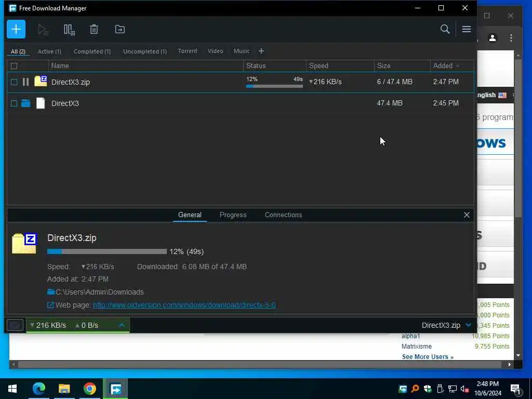Add a new filter tab with plus icon
Screen dimensions: 532x399
pyautogui.click(x=261, y=51)
